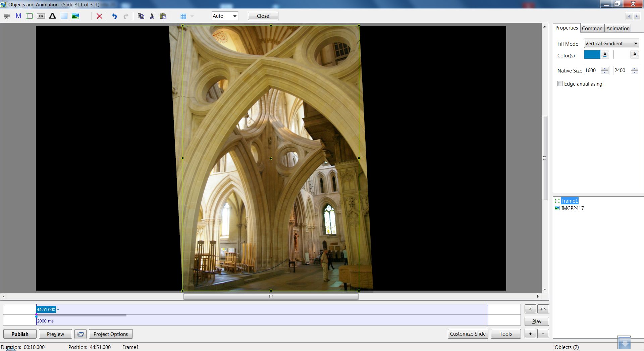Pick the first blue gradient color swatch
Viewport: 644px width, 351px height.
pyautogui.click(x=592, y=55)
